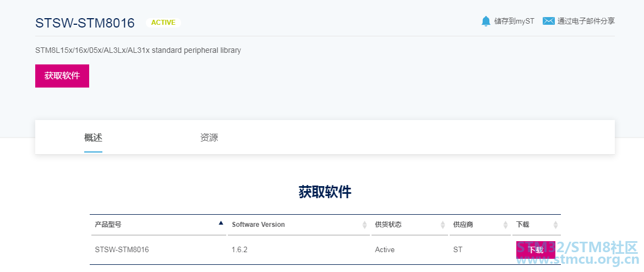
Task: Click the 供货状态 header label
Action: click(388, 224)
